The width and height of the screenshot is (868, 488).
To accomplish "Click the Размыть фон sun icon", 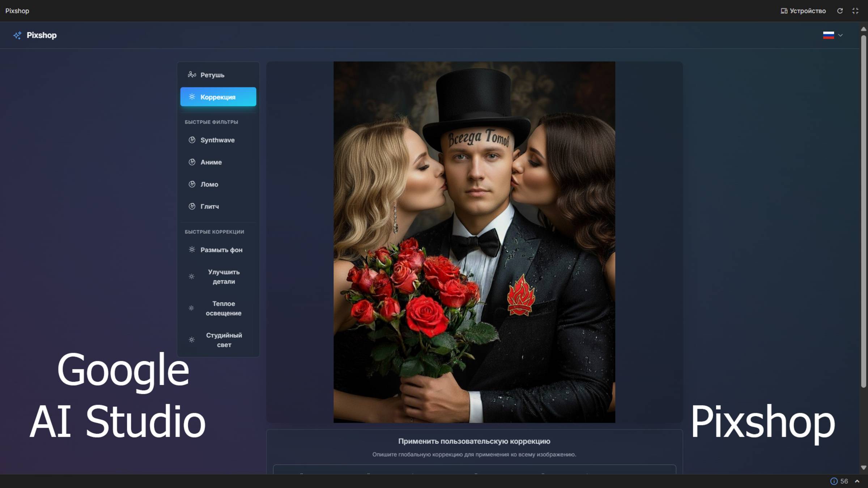I will click(192, 249).
